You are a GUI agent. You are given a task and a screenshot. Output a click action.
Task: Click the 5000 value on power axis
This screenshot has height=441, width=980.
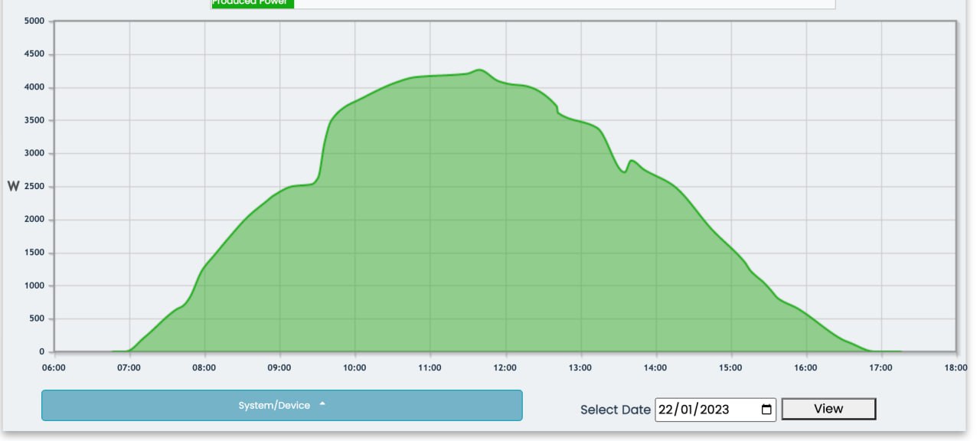coord(34,21)
